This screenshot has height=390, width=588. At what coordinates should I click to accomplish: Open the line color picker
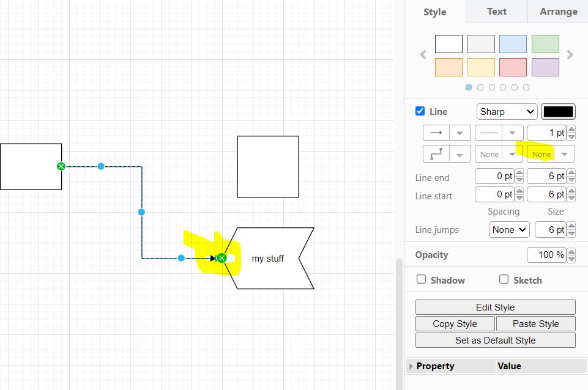[558, 111]
